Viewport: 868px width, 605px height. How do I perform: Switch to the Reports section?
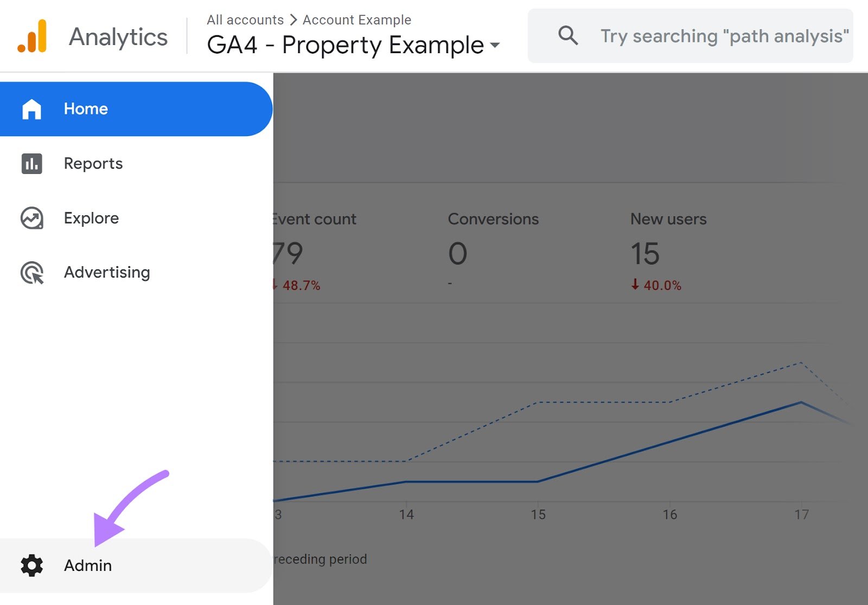click(93, 163)
